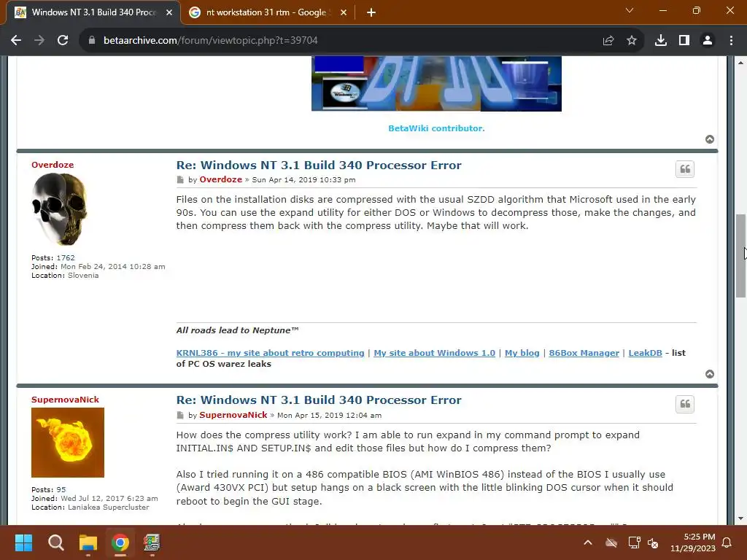
Task: Click 'Sun Apr 14, 2019 10:33 pm' timestamp
Action: pos(303,180)
